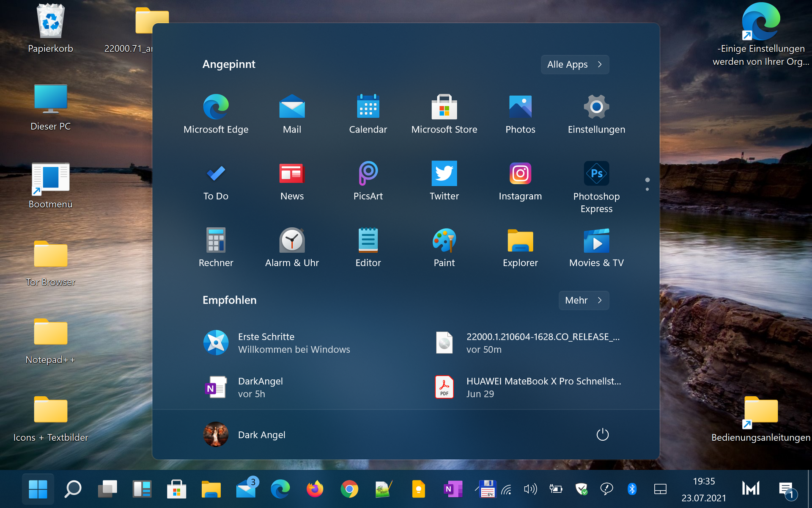Viewport: 812px width, 508px height.
Task: Launch the Twitter app
Action: pyautogui.click(x=444, y=181)
